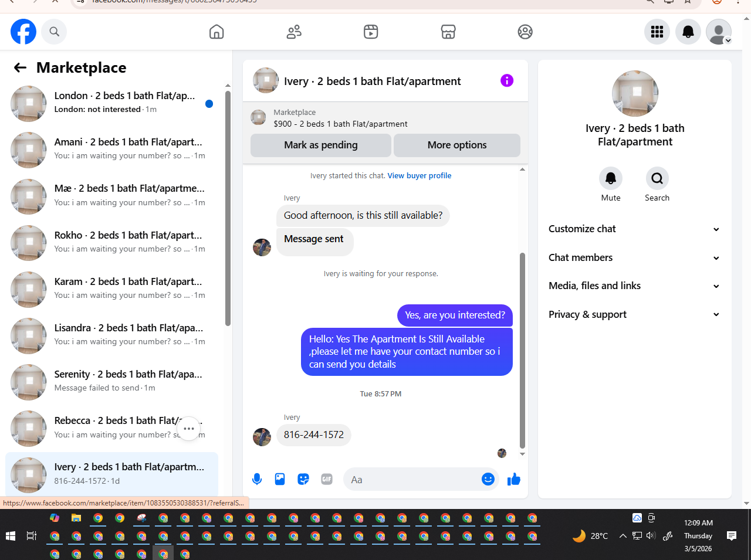Click the "Message sent" bubble
The width and height of the screenshot is (751, 560).
314,242
